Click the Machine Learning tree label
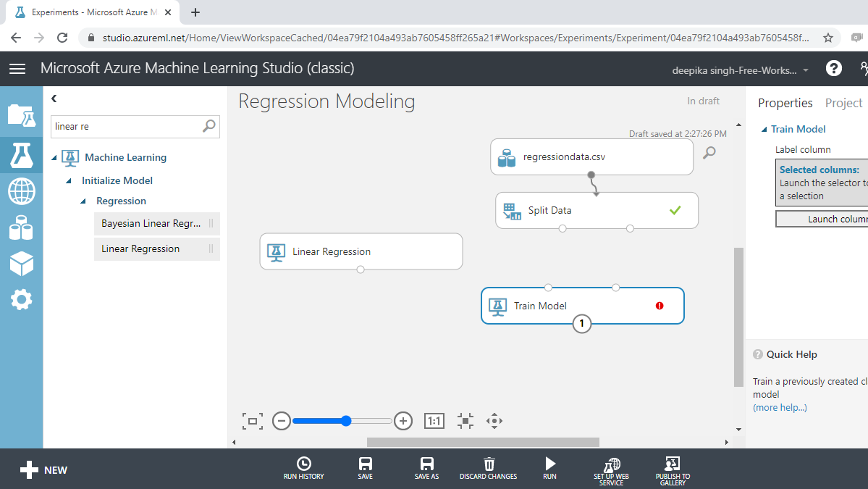 126,158
